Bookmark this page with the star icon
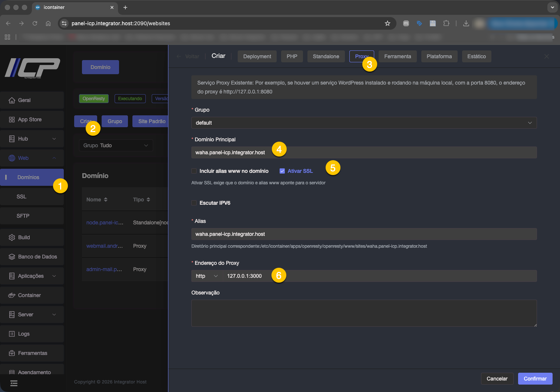This screenshot has width=560, height=392. (388, 23)
